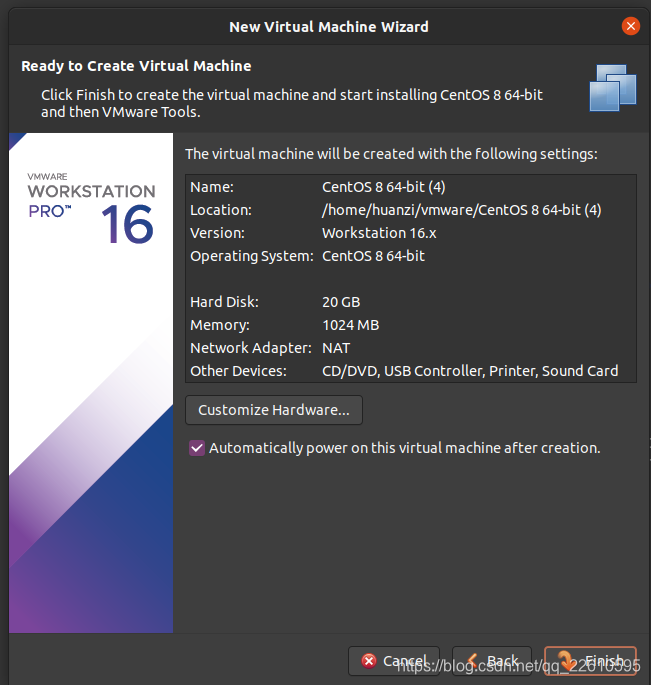Click the 'Operating System:' label

[x=252, y=256]
